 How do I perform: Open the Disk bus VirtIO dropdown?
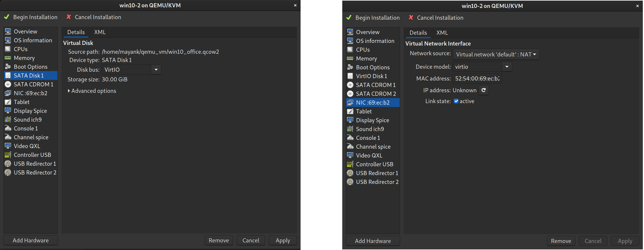tap(156, 70)
